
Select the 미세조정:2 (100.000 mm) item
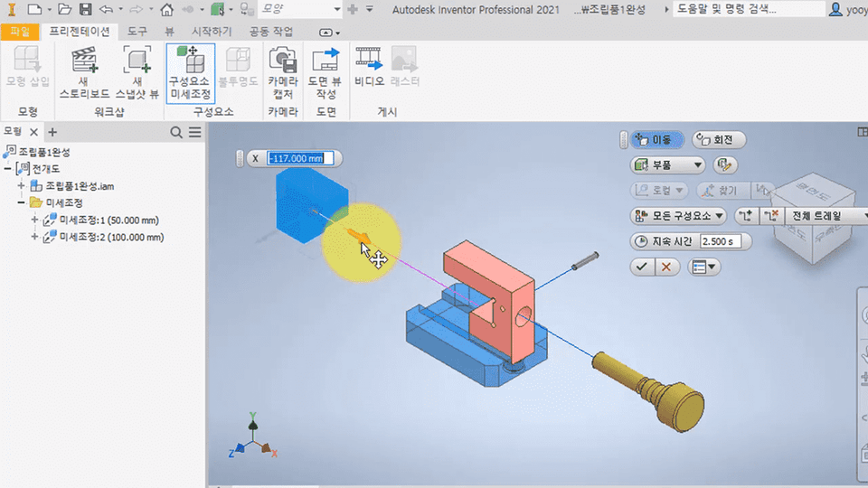[111, 238]
